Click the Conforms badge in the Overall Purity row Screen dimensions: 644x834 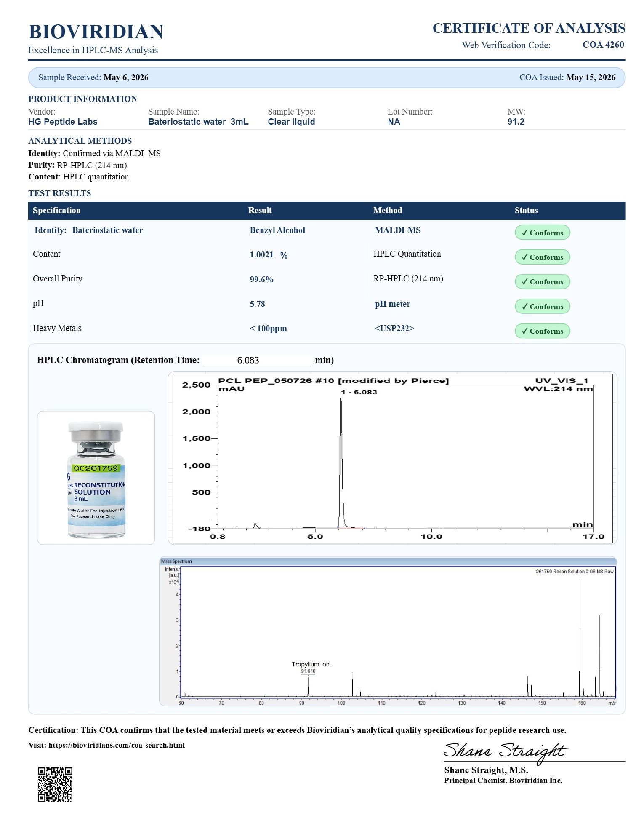pos(543,282)
